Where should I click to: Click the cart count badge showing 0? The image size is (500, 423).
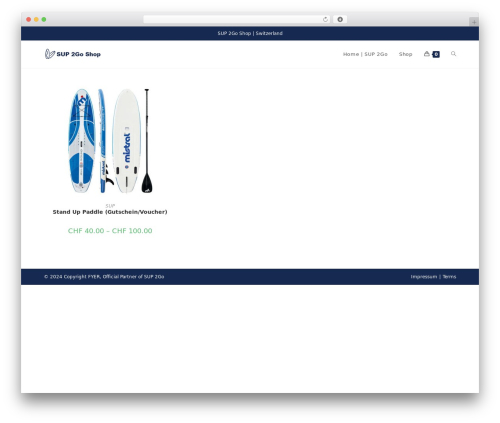tap(436, 54)
